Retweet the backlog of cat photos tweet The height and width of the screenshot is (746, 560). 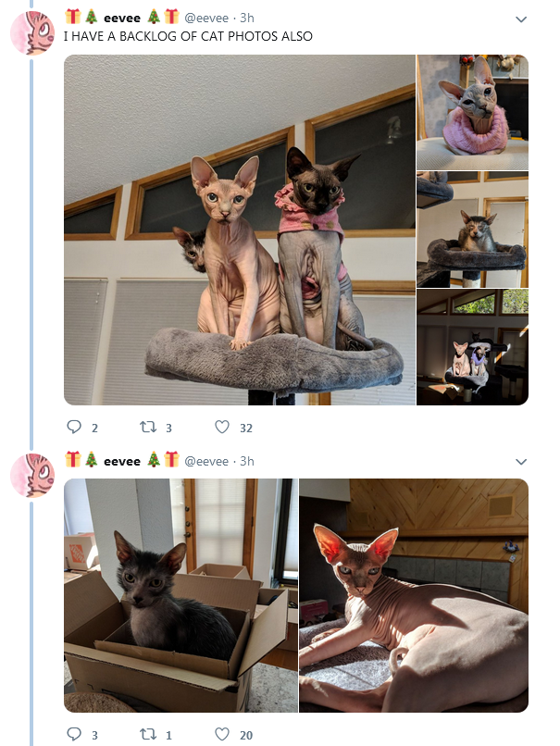point(148,427)
